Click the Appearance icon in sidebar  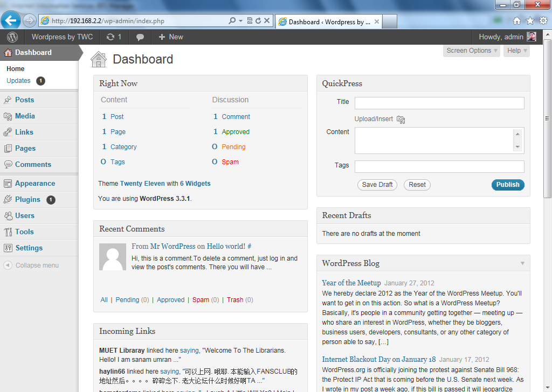pos(8,183)
